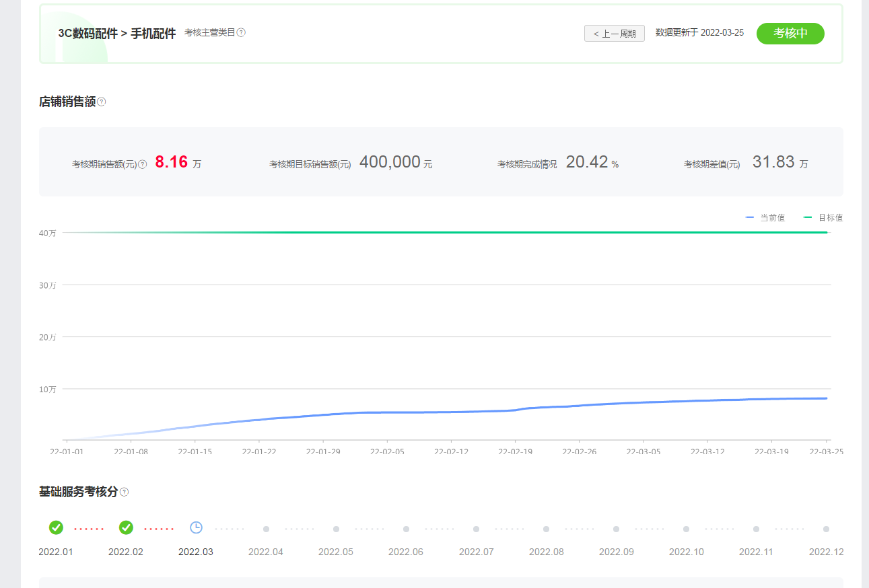Click help icon beside 考核主营类目

[241, 32]
